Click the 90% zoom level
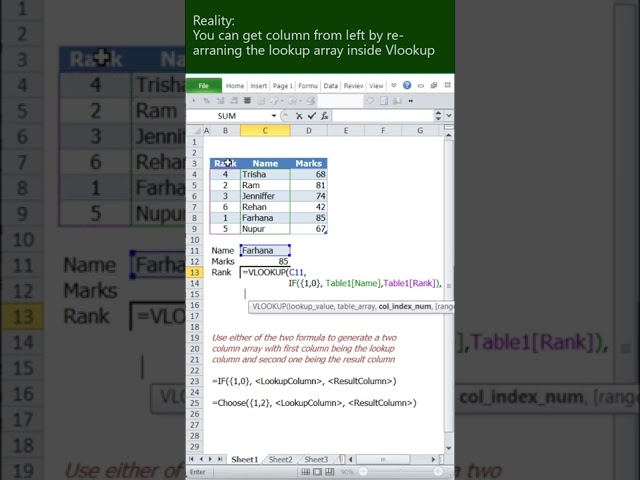 (x=347, y=472)
